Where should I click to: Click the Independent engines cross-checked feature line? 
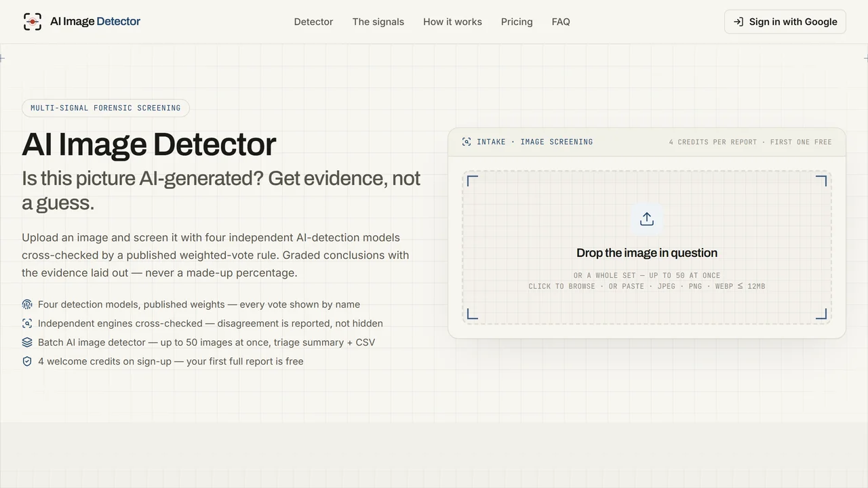(x=210, y=323)
